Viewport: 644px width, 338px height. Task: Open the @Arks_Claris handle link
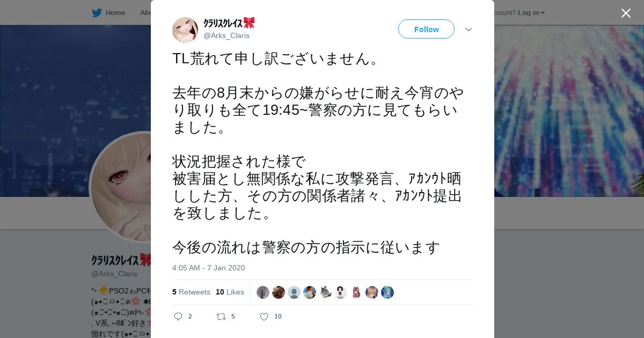pyautogui.click(x=226, y=35)
